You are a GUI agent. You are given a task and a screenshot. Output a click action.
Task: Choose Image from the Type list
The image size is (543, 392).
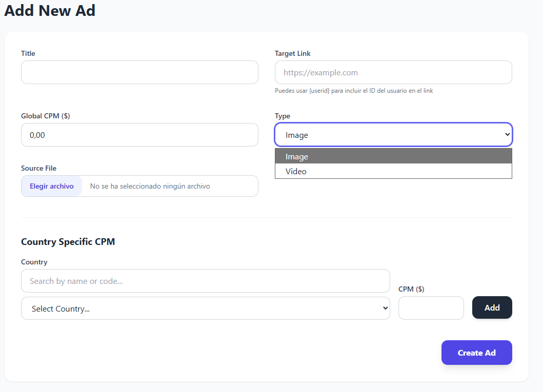point(393,156)
